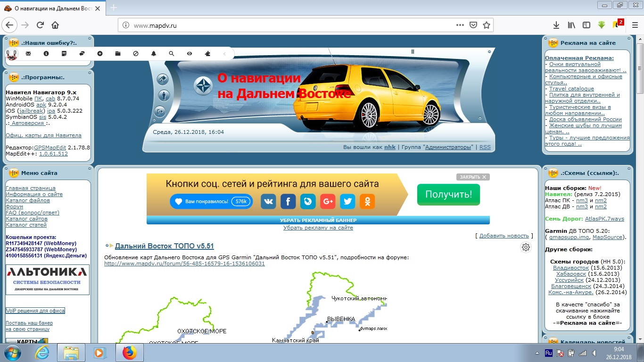Open the Добавить новость link

tap(504, 236)
